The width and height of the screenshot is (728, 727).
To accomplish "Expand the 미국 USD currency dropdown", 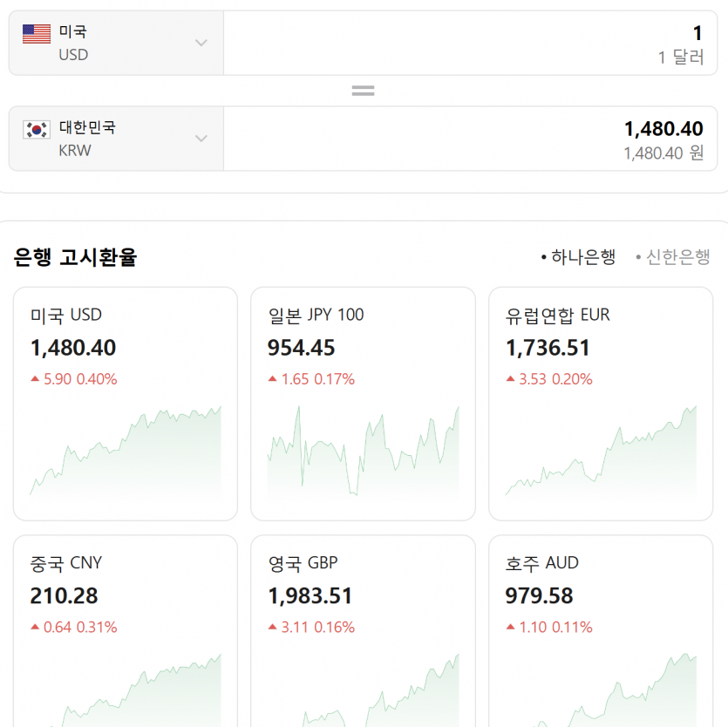I will click(201, 43).
